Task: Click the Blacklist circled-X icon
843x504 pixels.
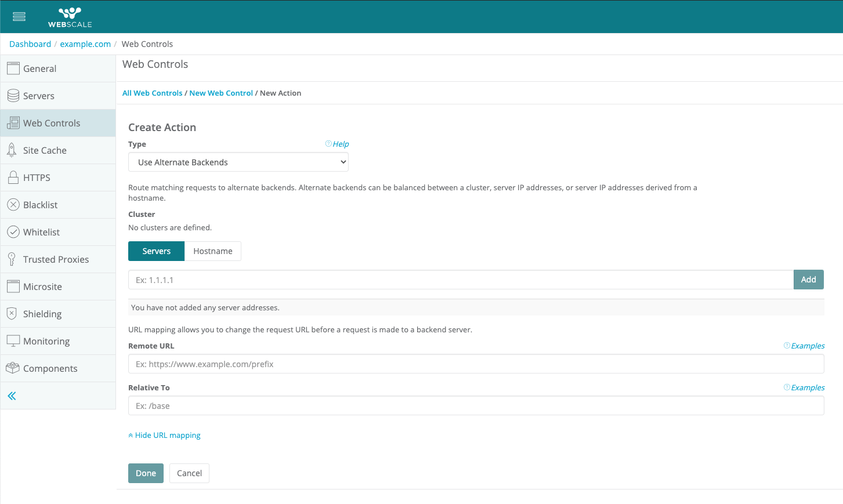Action: point(13,205)
